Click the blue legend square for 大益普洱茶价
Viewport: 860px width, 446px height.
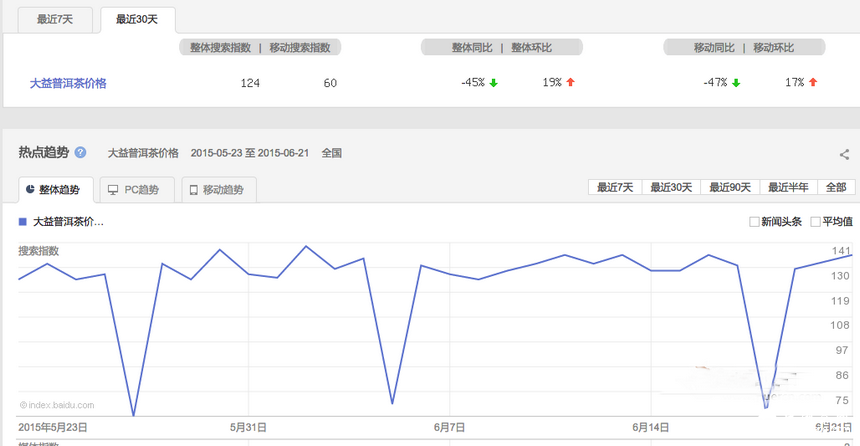[22, 222]
